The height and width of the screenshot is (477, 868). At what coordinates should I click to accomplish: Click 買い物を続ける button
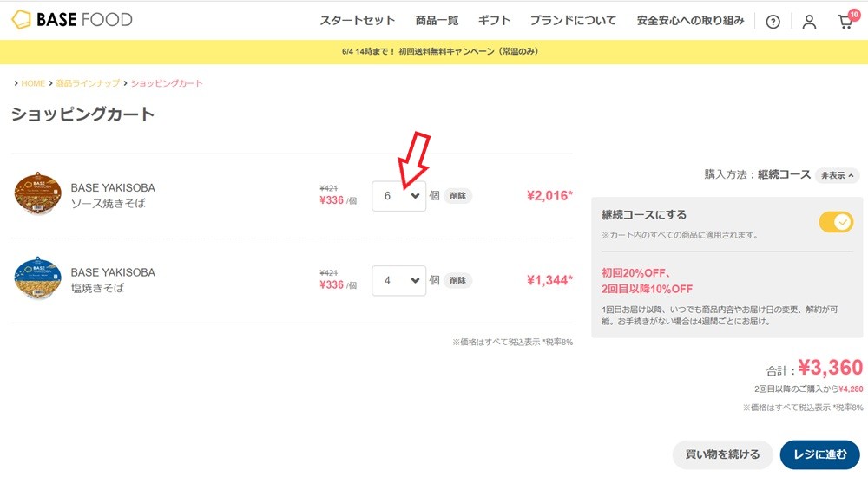[x=722, y=454]
